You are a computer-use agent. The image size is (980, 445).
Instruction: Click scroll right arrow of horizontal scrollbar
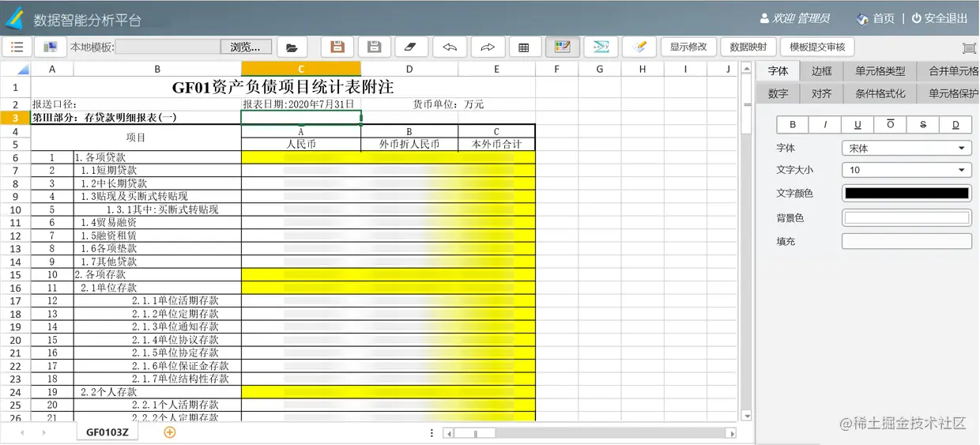[x=732, y=433]
